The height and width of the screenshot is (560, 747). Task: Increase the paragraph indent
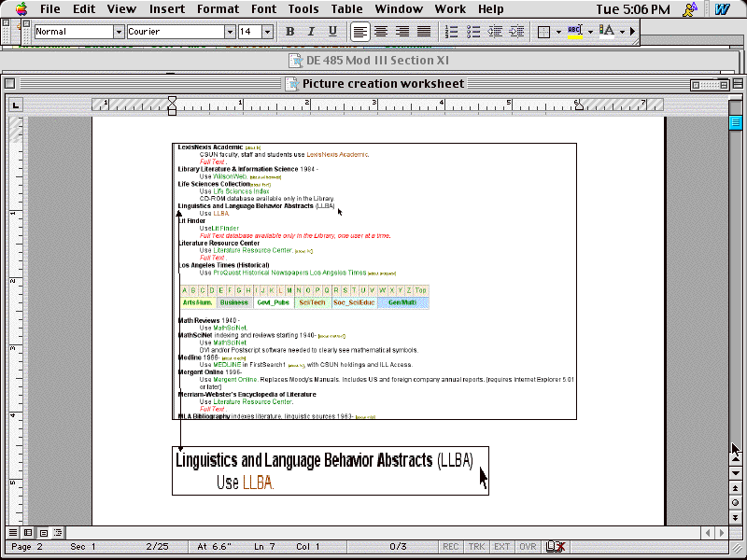516,32
